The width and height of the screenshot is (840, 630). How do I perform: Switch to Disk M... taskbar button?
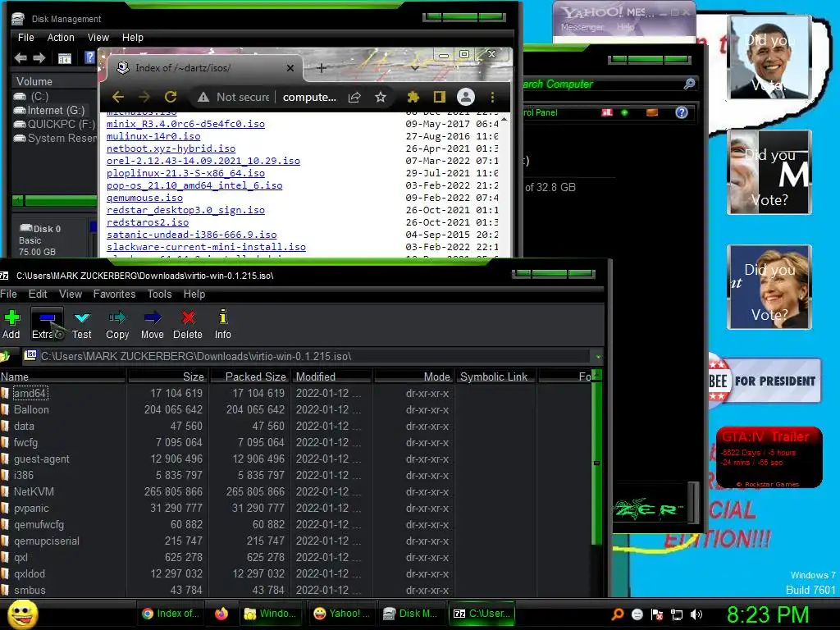[410, 614]
